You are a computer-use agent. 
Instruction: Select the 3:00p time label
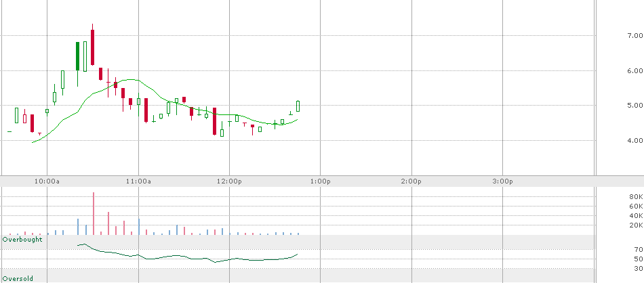pos(503,181)
